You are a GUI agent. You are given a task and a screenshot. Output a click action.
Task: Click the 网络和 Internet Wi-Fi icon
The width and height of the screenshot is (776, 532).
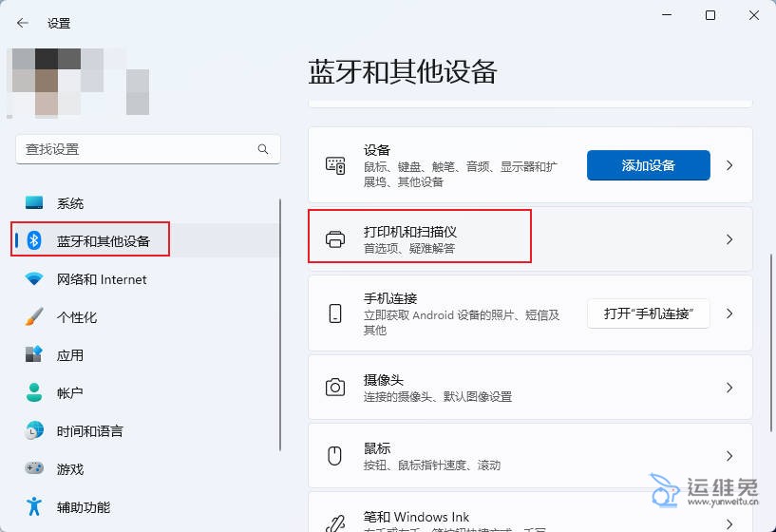35,279
